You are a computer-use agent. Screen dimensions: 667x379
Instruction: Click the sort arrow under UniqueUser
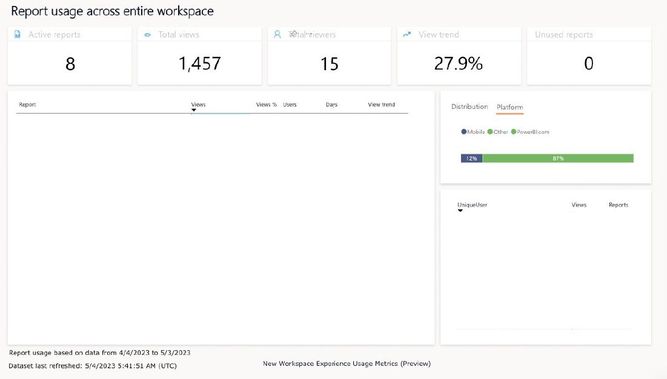pos(460,211)
